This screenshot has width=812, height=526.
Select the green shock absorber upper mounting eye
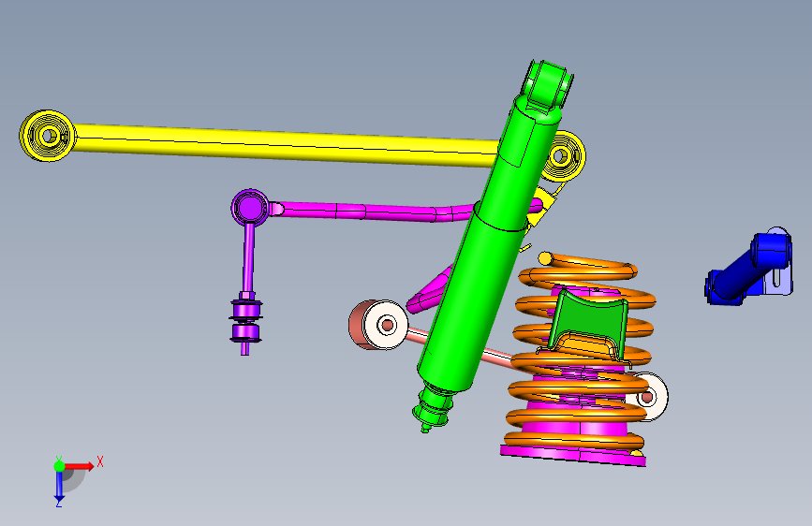click(x=549, y=84)
